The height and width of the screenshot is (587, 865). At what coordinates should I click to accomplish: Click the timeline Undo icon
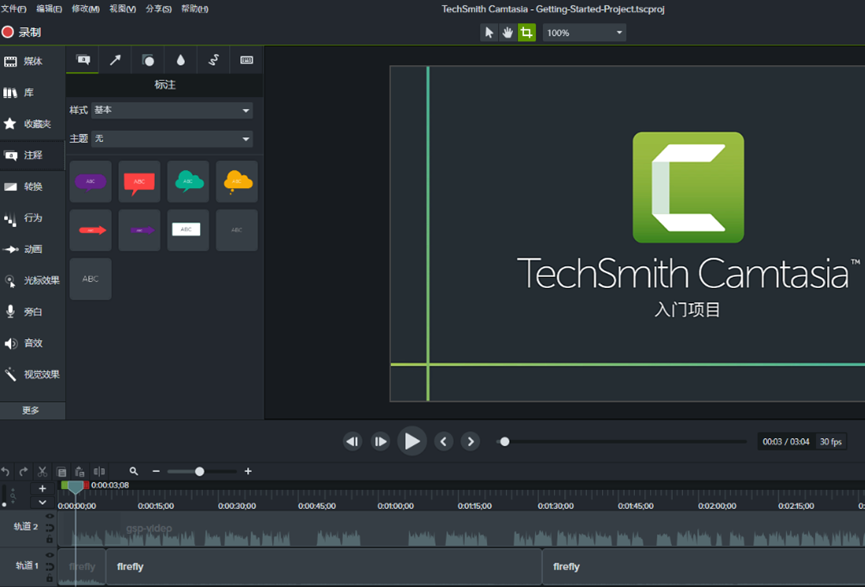coord(6,472)
